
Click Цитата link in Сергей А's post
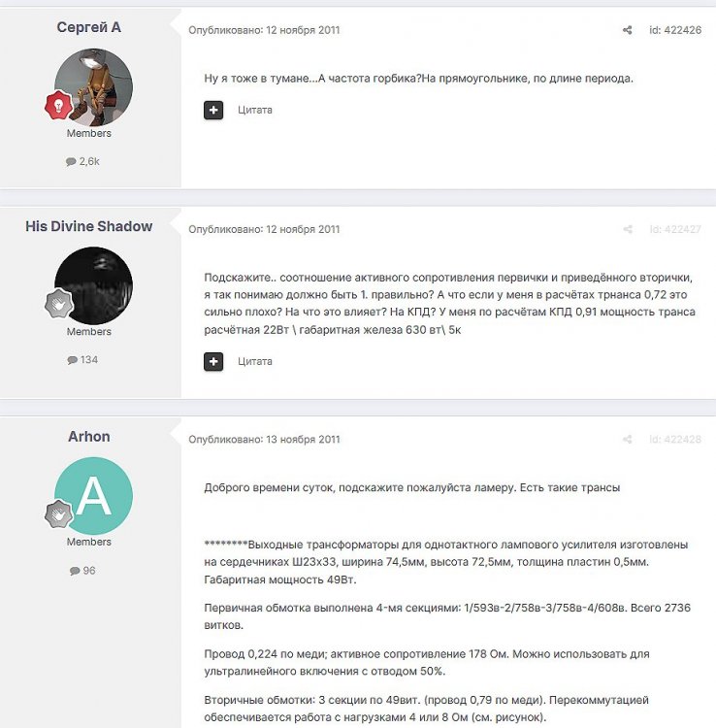255,110
